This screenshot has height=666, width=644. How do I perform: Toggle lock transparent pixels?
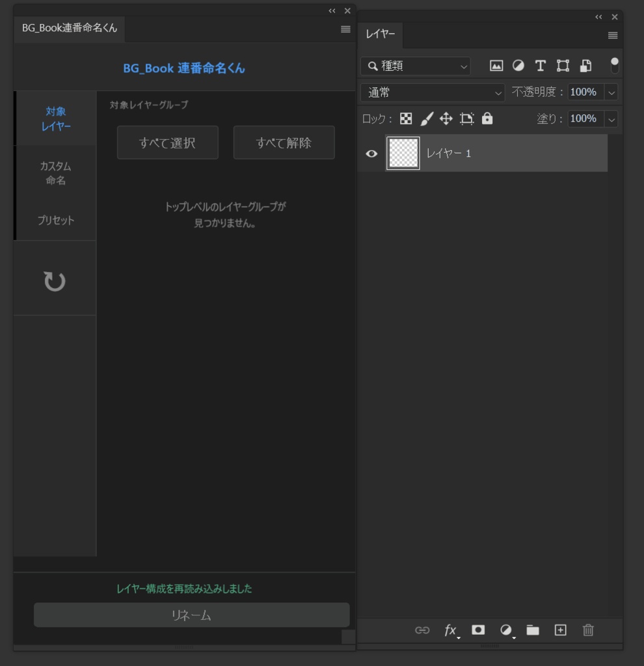click(x=406, y=118)
